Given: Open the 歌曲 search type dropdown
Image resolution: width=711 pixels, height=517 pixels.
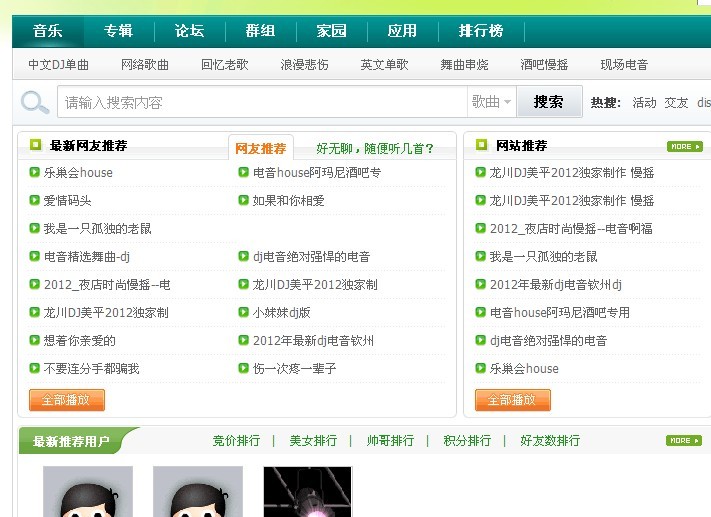Looking at the screenshot, I should coord(492,102).
